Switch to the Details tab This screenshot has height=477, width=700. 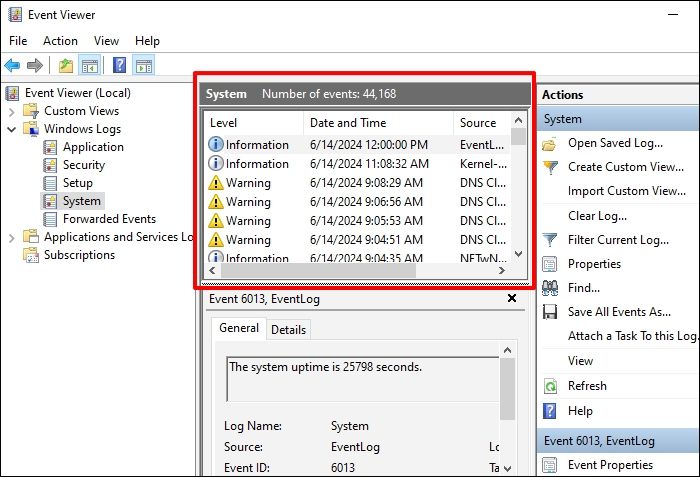(288, 329)
